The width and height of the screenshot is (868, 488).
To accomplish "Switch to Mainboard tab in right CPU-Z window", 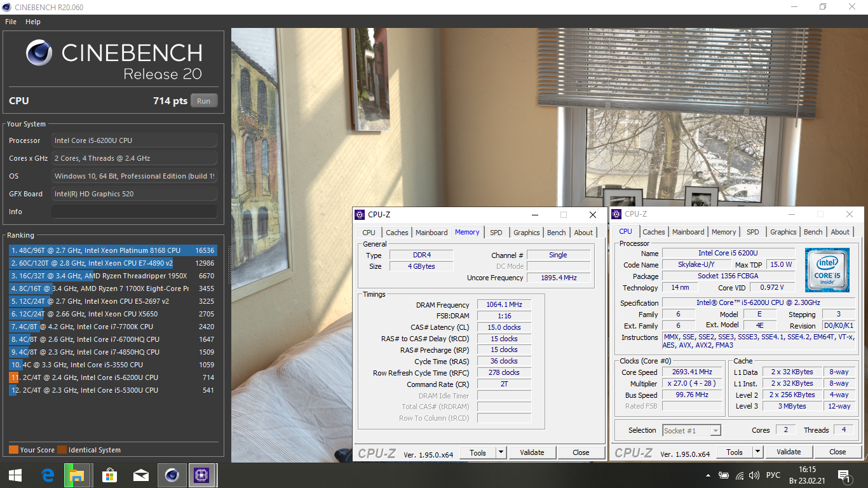I will point(688,232).
